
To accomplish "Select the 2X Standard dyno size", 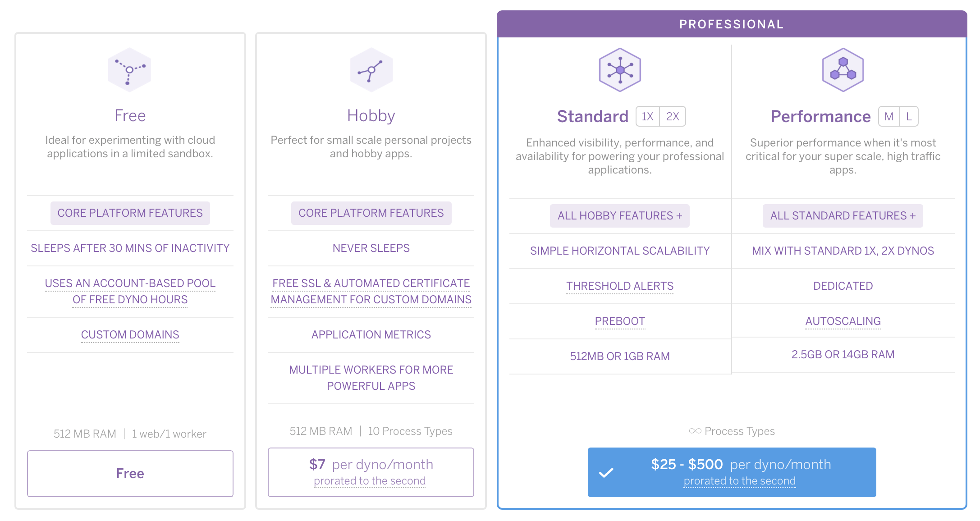I will pos(673,117).
